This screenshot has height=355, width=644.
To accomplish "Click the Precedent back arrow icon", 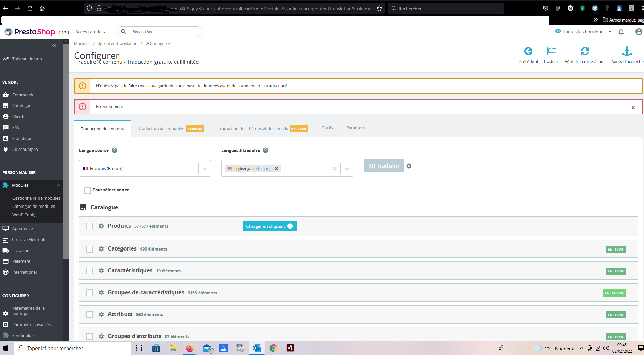I will (528, 51).
